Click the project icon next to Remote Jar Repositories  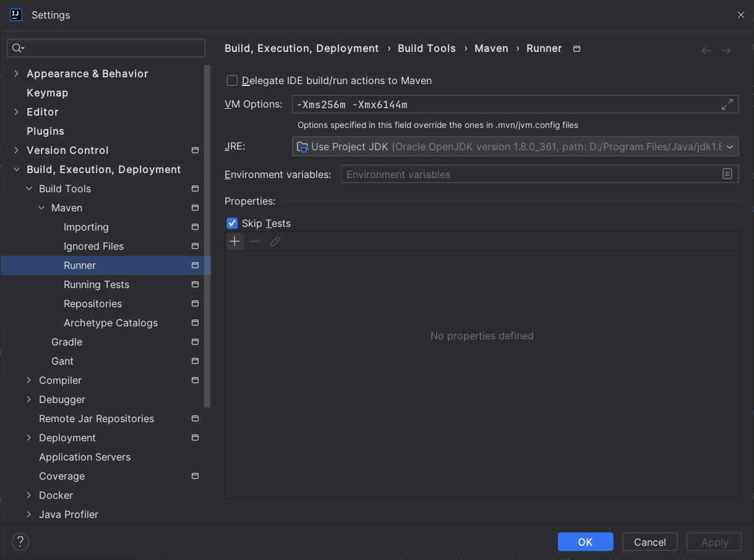(195, 418)
